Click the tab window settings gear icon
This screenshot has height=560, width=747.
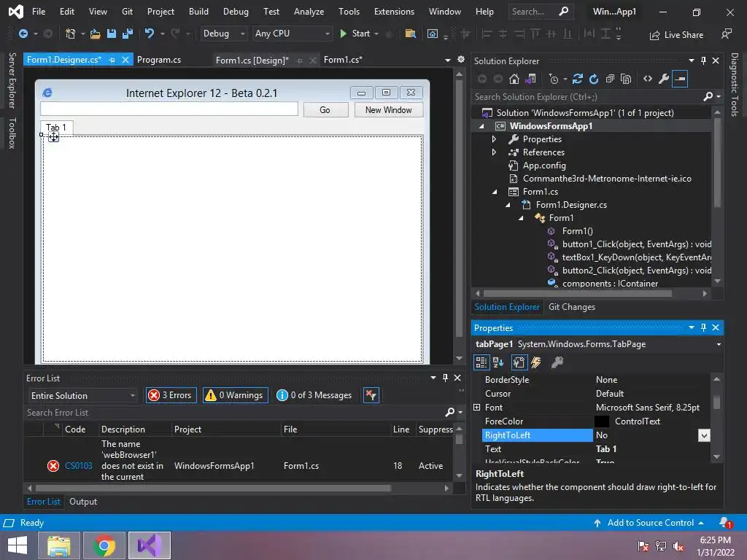point(461,59)
